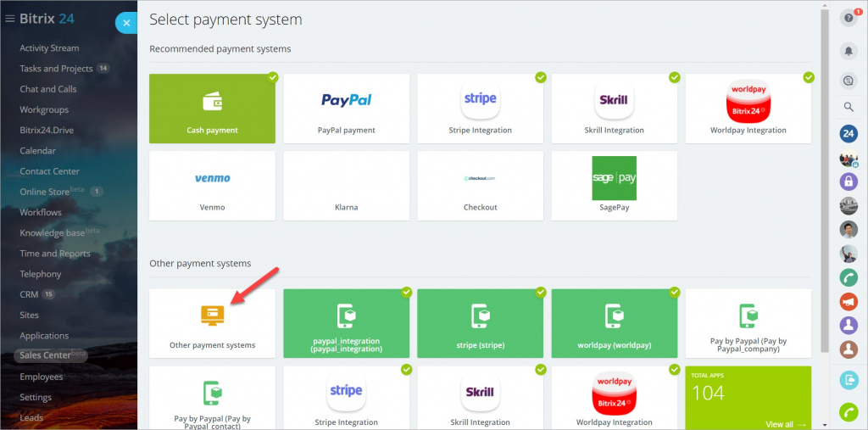The image size is (868, 430).
Task: Click View all in the Total Apps tile
Action: tap(785, 424)
